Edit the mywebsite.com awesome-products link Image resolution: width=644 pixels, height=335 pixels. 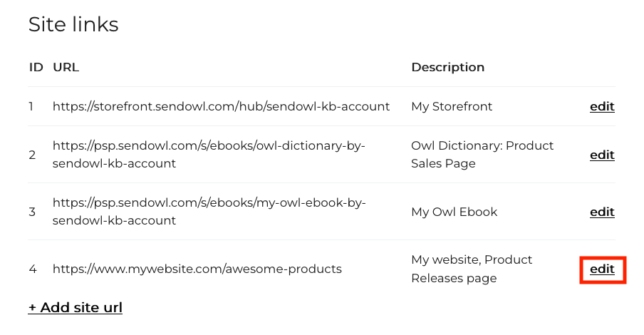pos(602,269)
